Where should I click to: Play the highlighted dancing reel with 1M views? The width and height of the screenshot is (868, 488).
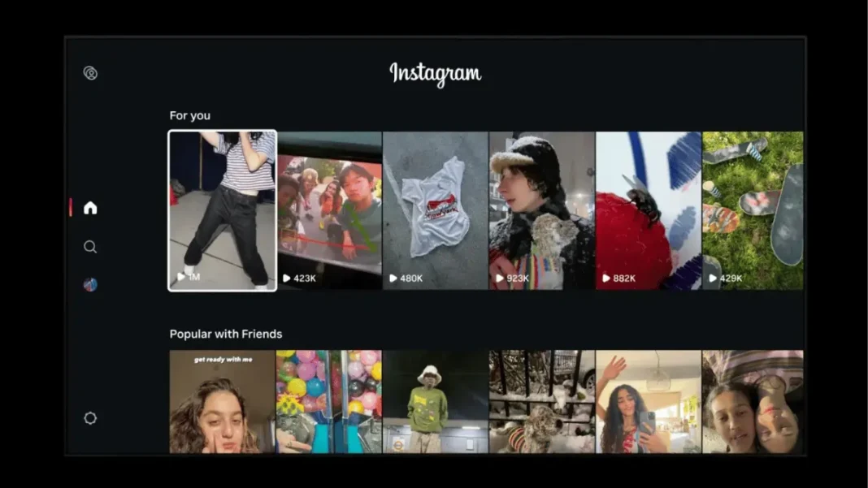(x=223, y=209)
